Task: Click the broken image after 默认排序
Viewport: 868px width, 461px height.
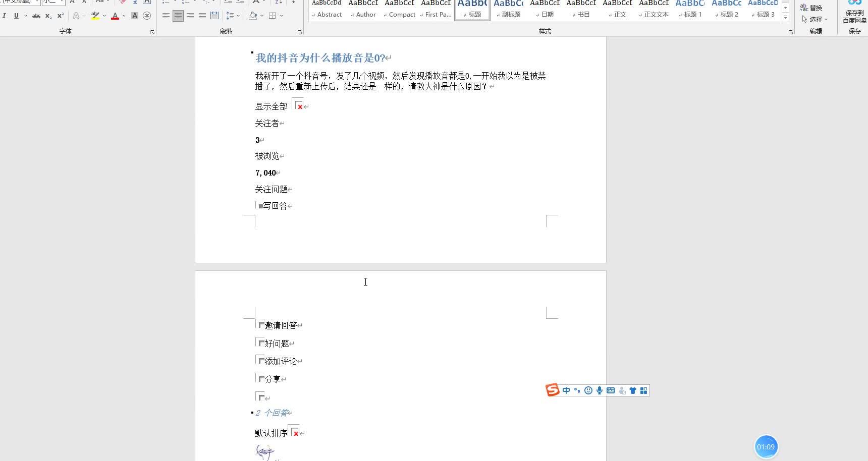Action: click(294, 432)
